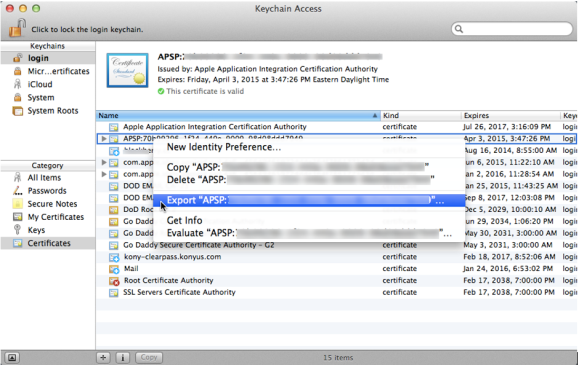Click Apple Application Integration certificate row icon
The height and width of the screenshot is (365, 579).
(x=114, y=127)
